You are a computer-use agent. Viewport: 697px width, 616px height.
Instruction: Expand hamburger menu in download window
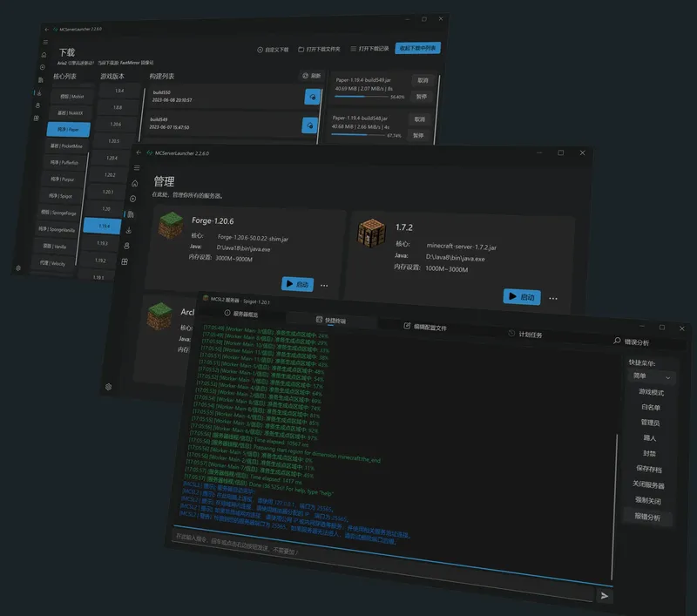(45, 42)
